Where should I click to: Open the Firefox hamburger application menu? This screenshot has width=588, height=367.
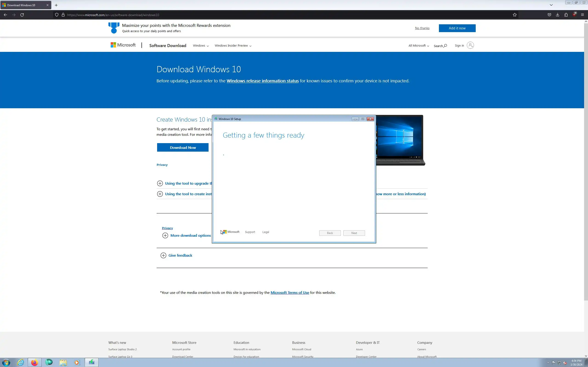[x=582, y=15]
